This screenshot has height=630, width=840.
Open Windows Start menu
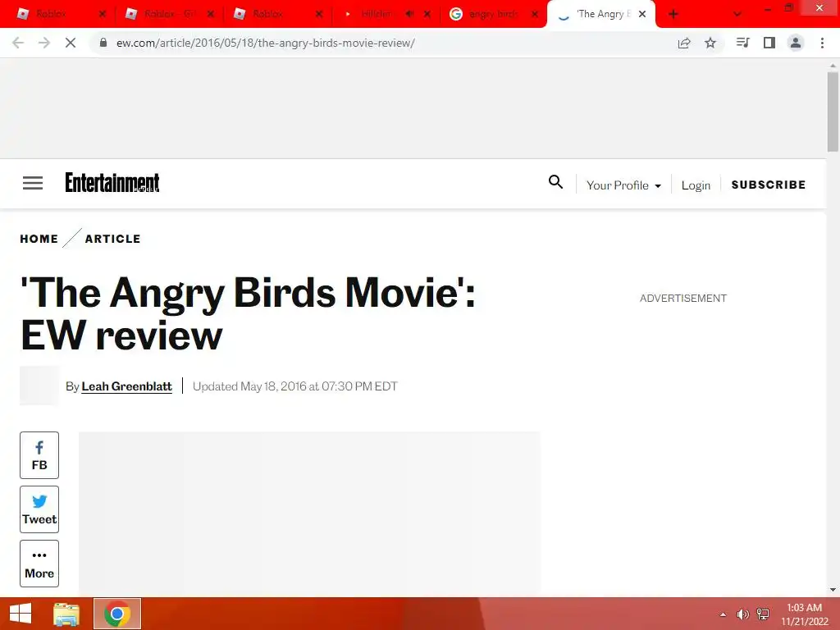click(21, 614)
